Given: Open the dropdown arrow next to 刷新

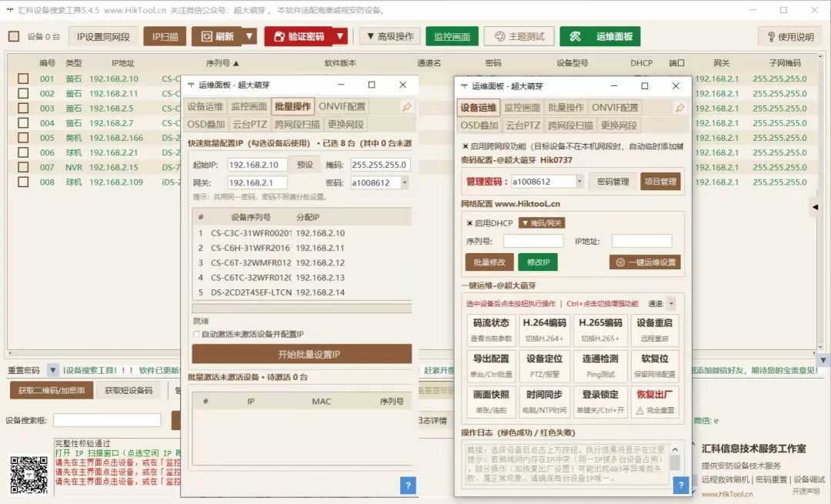Looking at the screenshot, I should pyautogui.click(x=249, y=37).
